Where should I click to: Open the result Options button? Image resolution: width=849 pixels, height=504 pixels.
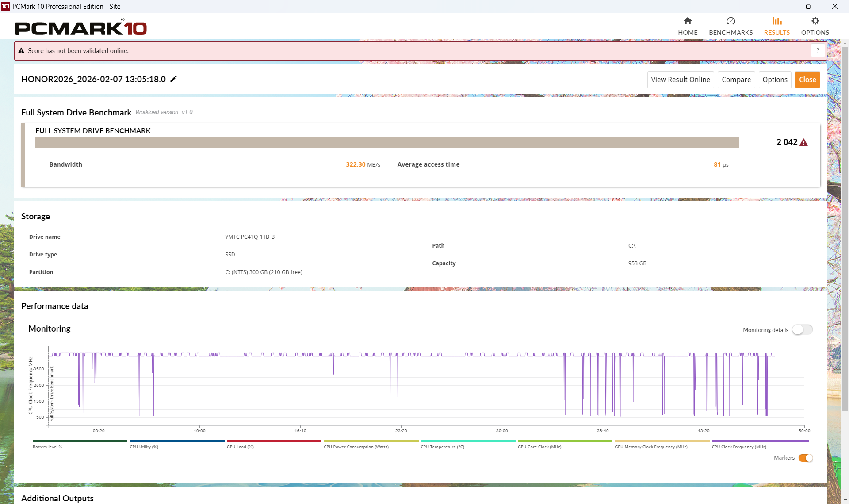(x=775, y=80)
